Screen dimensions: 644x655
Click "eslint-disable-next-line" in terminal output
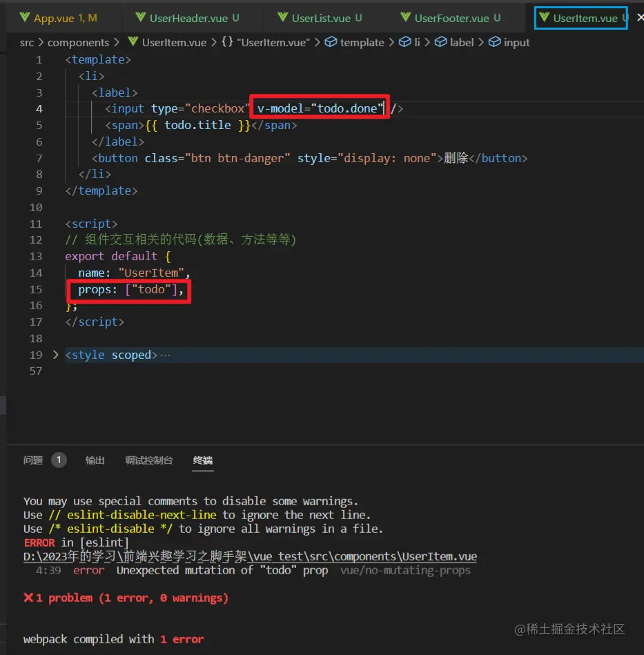tap(142, 515)
